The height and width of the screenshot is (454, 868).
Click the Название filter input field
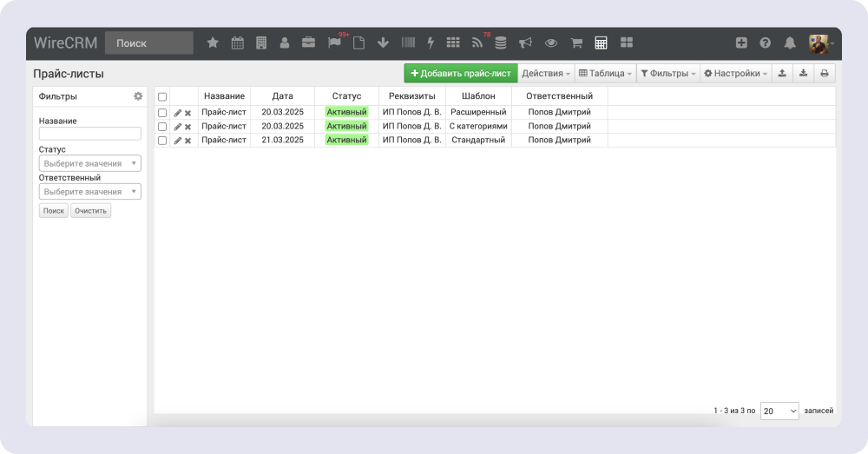click(90, 134)
